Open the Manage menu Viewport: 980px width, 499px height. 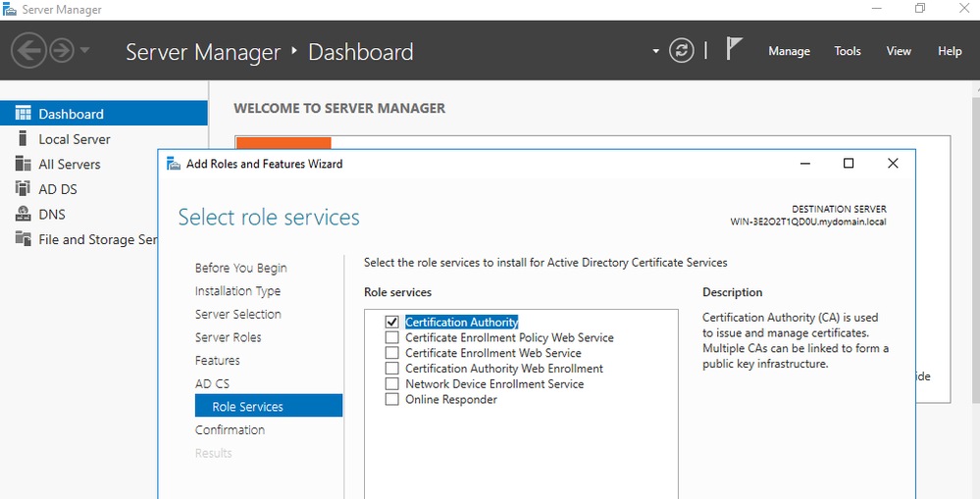click(x=789, y=51)
